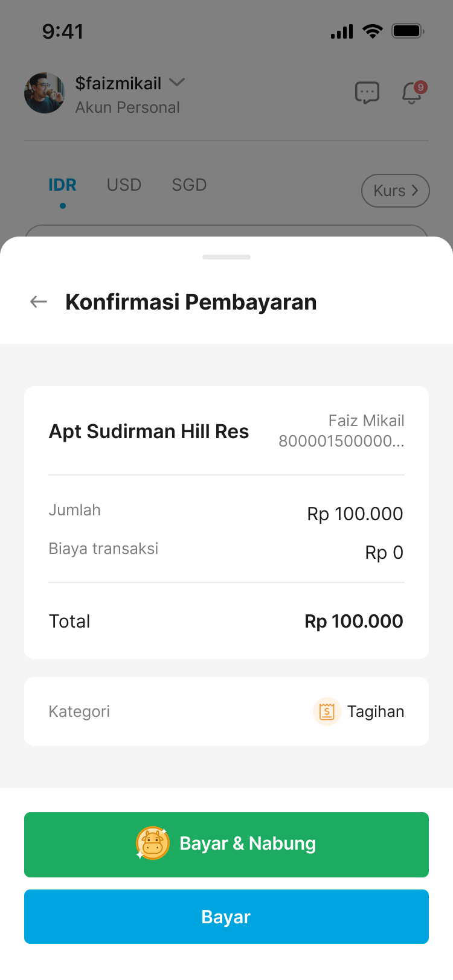Tap the truncated account number 800001500000…
Screen dimensions: 453x980
tap(341, 441)
